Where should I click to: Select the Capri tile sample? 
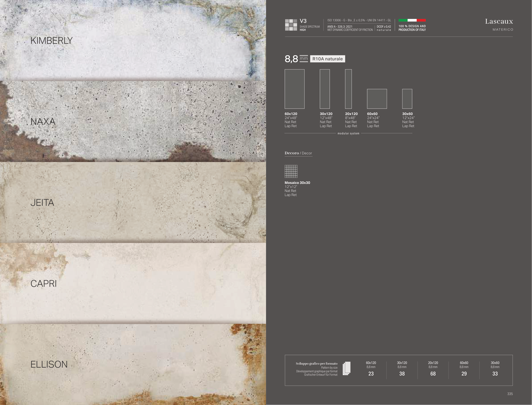133,283
